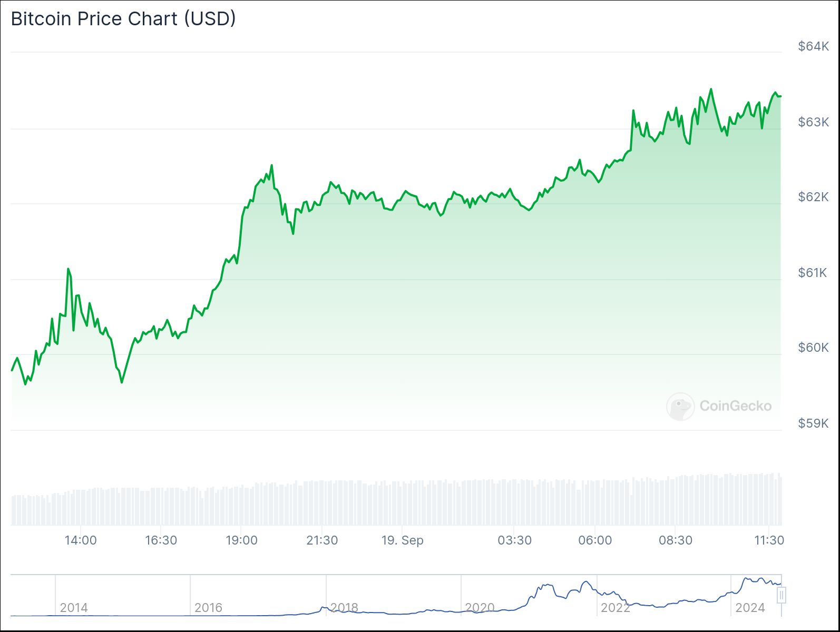Viewport: 840px width, 632px height.
Task: Click the $59K price axis label
Action: click(x=813, y=423)
